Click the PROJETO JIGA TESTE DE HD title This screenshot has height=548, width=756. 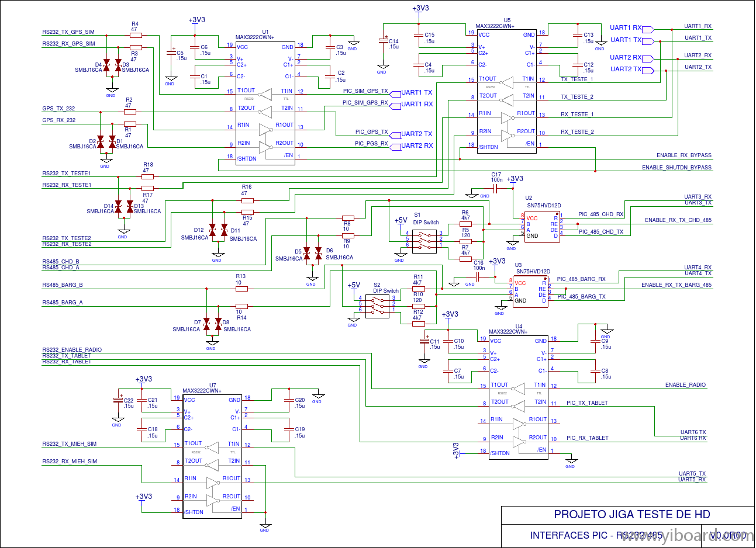[x=632, y=515]
